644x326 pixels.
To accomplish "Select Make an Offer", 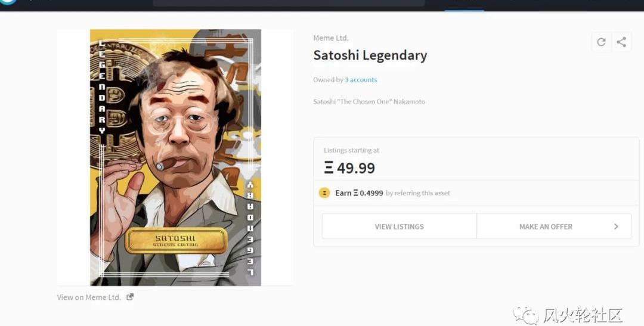I will click(x=553, y=226).
